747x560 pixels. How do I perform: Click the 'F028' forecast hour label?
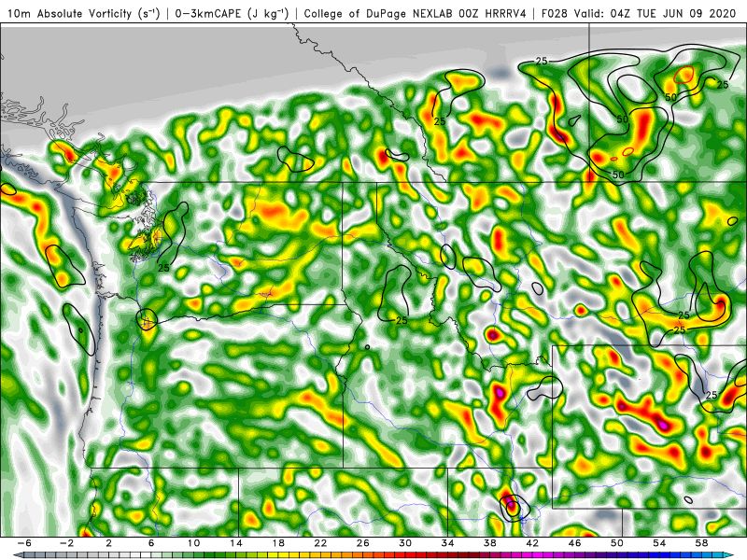click(554, 13)
